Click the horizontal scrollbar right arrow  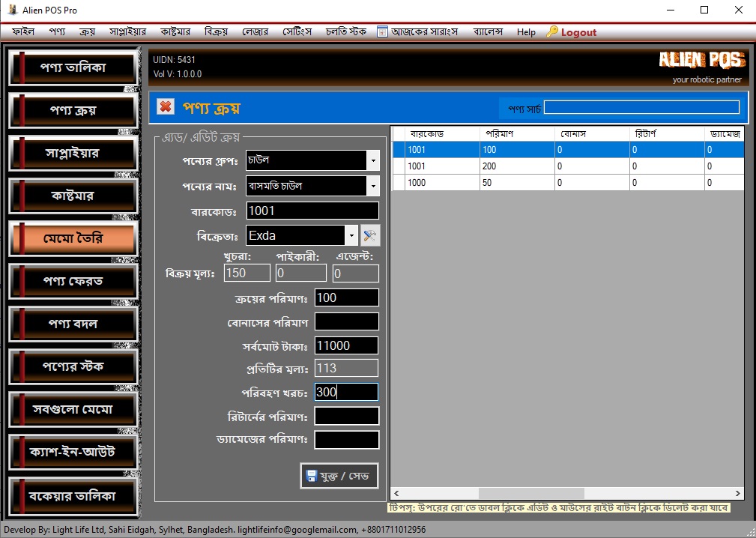click(737, 493)
